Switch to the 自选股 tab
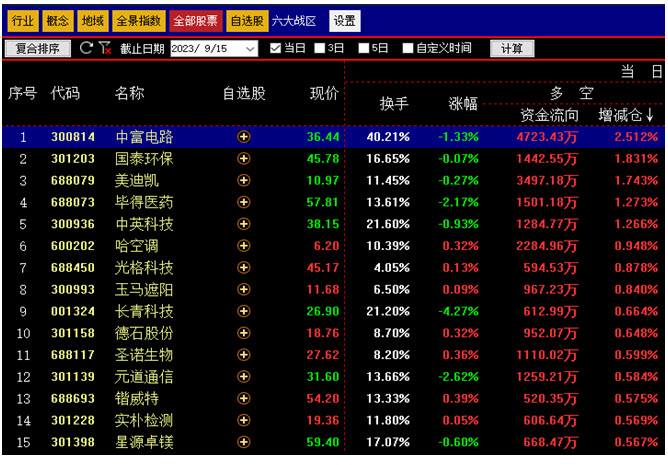The width and height of the screenshot is (668, 465). [247, 20]
